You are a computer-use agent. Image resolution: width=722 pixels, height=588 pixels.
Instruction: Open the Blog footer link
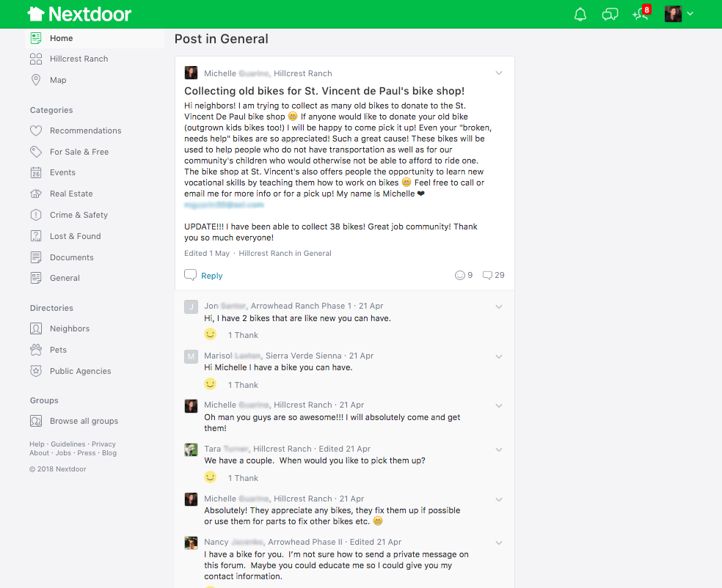pos(109,453)
